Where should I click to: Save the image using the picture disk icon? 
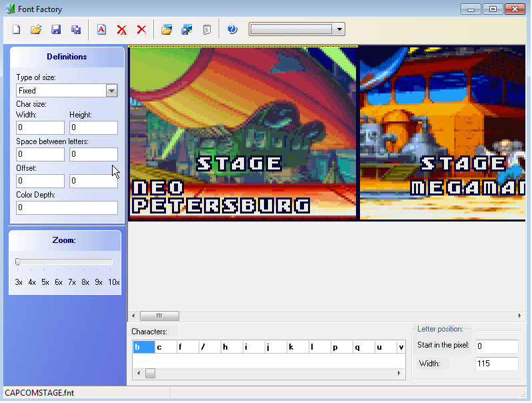tap(187, 29)
